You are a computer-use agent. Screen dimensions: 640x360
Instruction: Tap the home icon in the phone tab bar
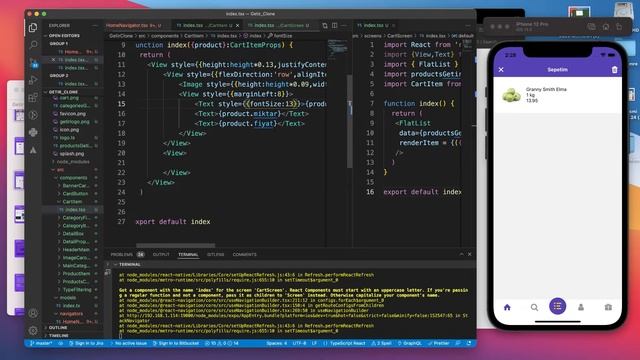coord(507,307)
